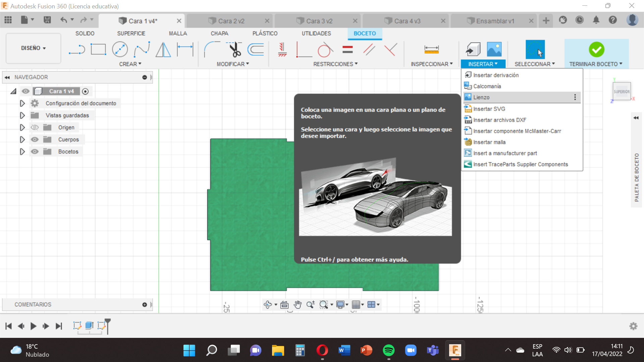Expand the Bocetos node
Image resolution: width=644 pixels, height=362 pixels.
click(22, 152)
